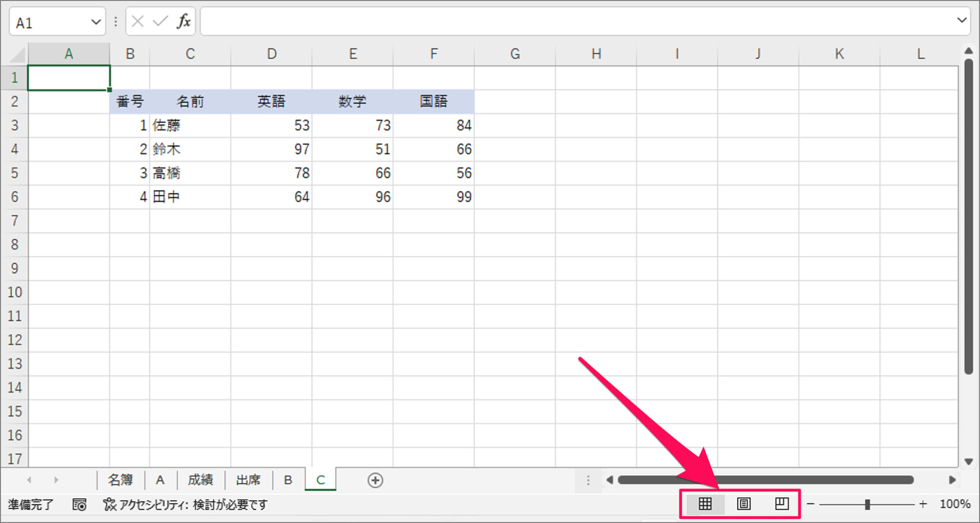Viewport: 980px width, 523px height.
Task: Select Page Layout view icon
Action: (x=743, y=503)
